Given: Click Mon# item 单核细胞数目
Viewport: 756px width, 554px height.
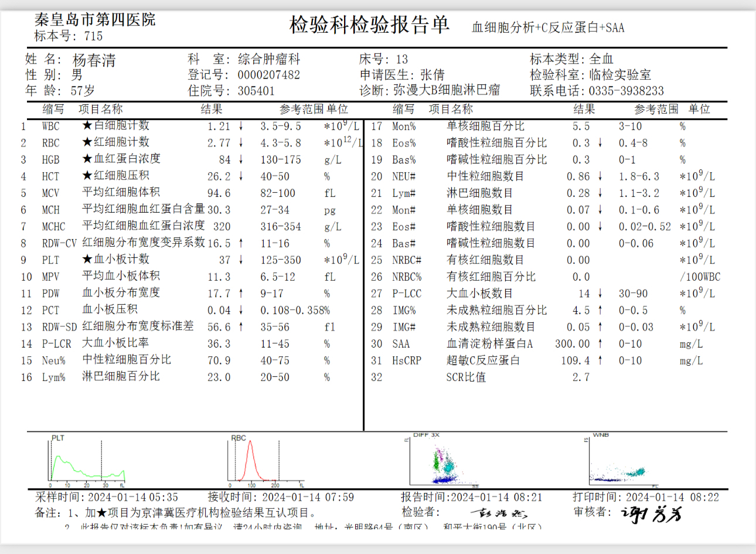Looking at the screenshot, I should coord(480,209).
